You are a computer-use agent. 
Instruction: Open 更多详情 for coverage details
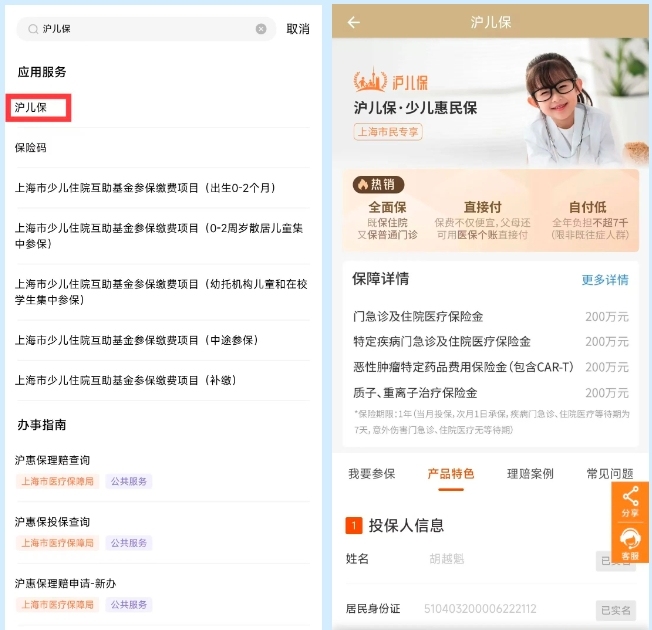pyautogui.click(x=605, y=280)
